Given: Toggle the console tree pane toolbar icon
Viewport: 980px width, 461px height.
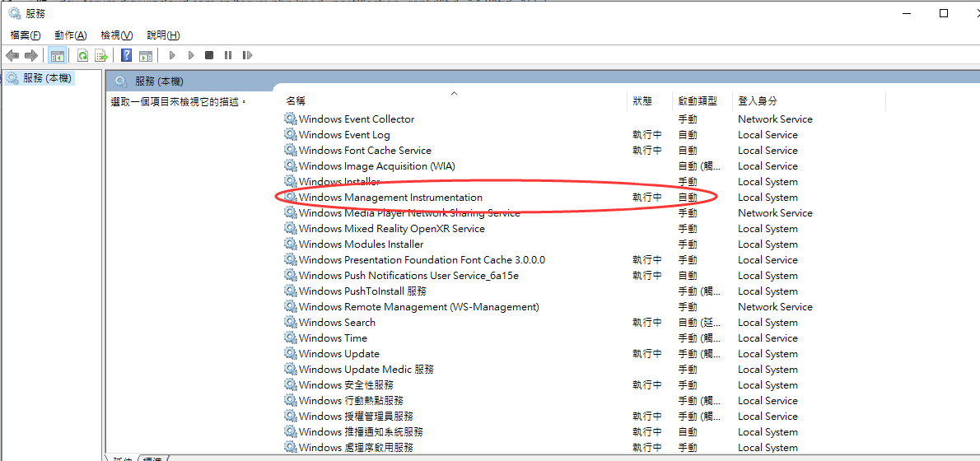Looking at the screenshot, I should [57, 55].
